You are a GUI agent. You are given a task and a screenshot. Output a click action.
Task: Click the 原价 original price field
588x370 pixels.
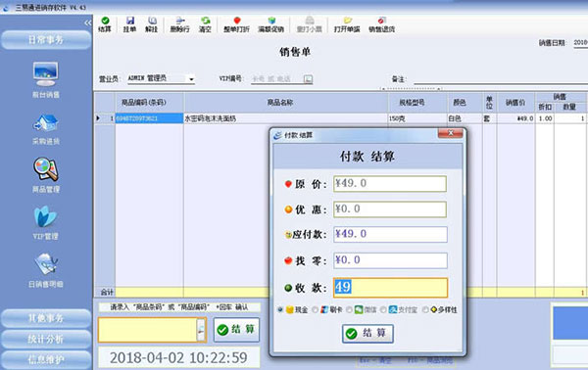(390, 183)
